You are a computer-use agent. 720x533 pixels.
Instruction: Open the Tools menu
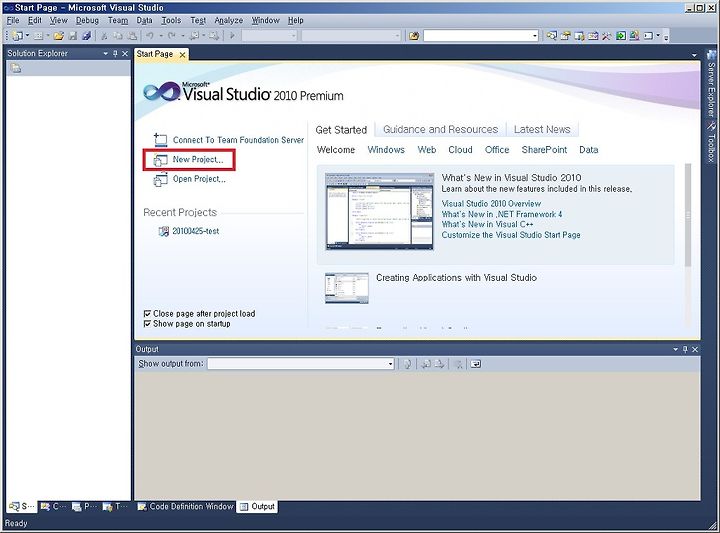coord(171,20)
